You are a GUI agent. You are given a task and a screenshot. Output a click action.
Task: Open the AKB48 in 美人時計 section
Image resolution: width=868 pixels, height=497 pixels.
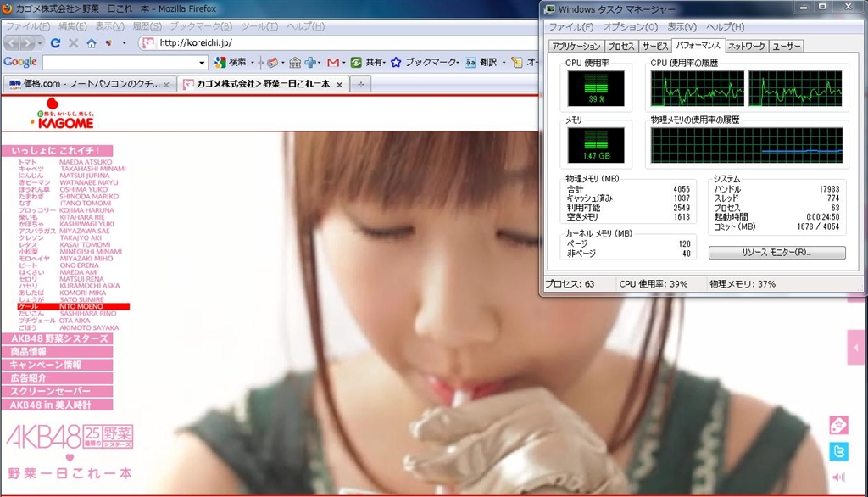(57, 405)
